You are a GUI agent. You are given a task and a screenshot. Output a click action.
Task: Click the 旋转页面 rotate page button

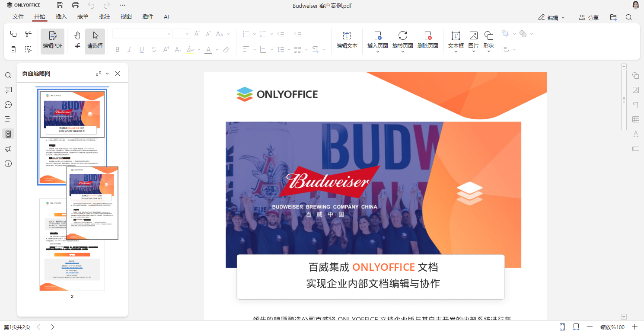[x=403, y=41]
